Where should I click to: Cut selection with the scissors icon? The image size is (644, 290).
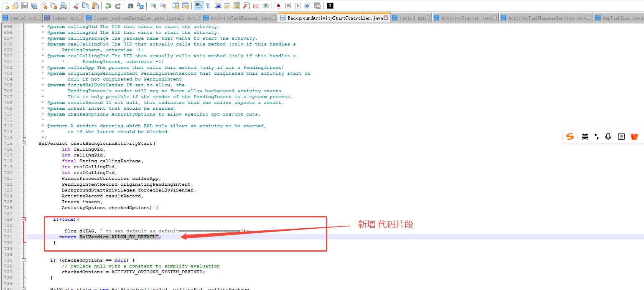tap(76, 6)
